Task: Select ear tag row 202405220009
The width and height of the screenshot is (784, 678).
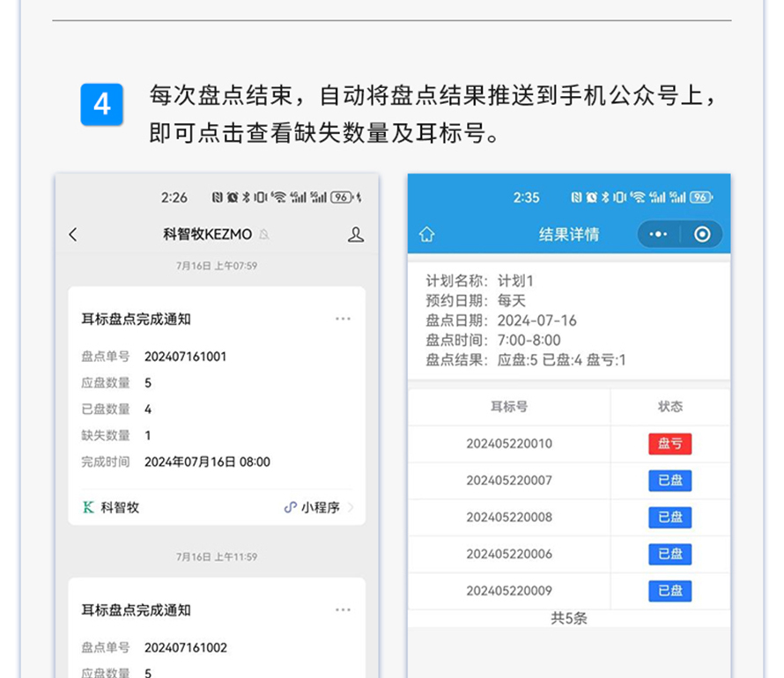Action: pyautogui.click(x=509, y=591)
